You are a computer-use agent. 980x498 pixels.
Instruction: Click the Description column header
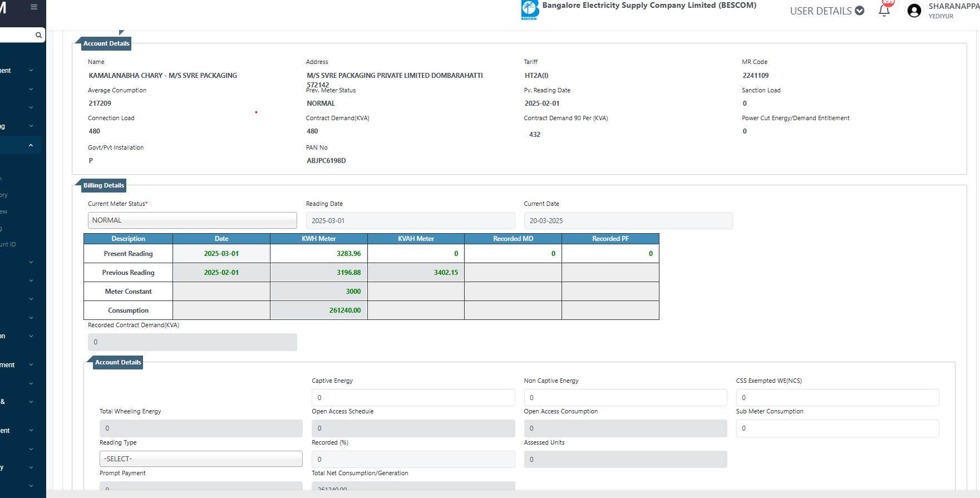128,239
